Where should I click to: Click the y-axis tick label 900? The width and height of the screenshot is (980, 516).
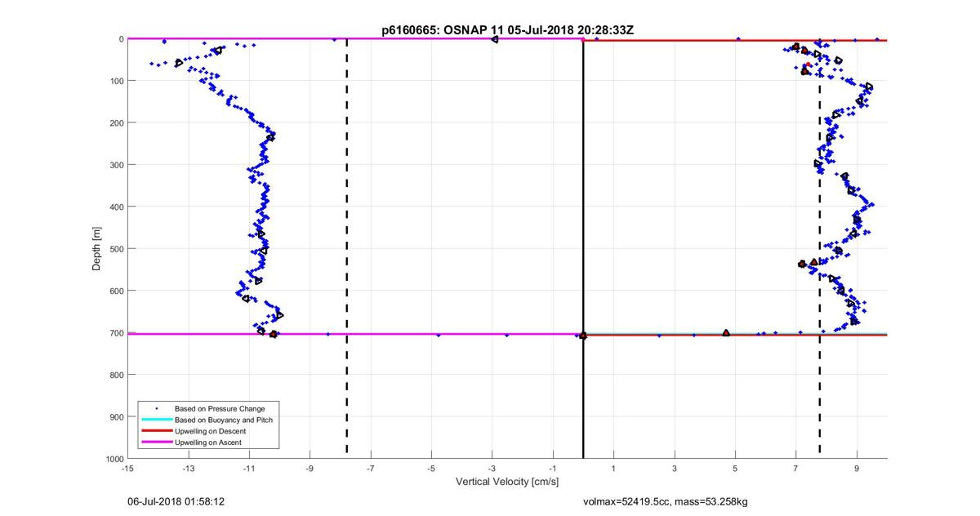coord(116,417)
